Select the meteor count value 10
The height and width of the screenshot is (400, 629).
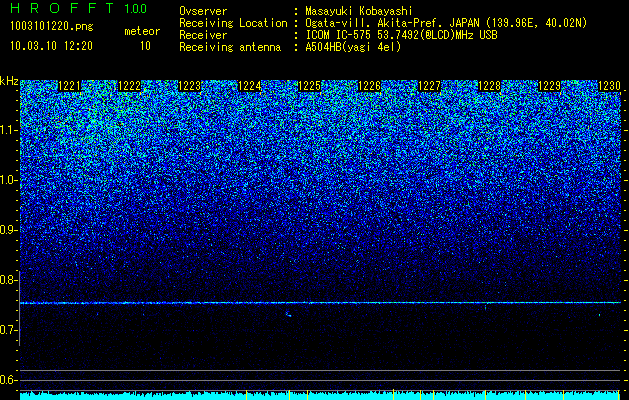click(145, 46)
